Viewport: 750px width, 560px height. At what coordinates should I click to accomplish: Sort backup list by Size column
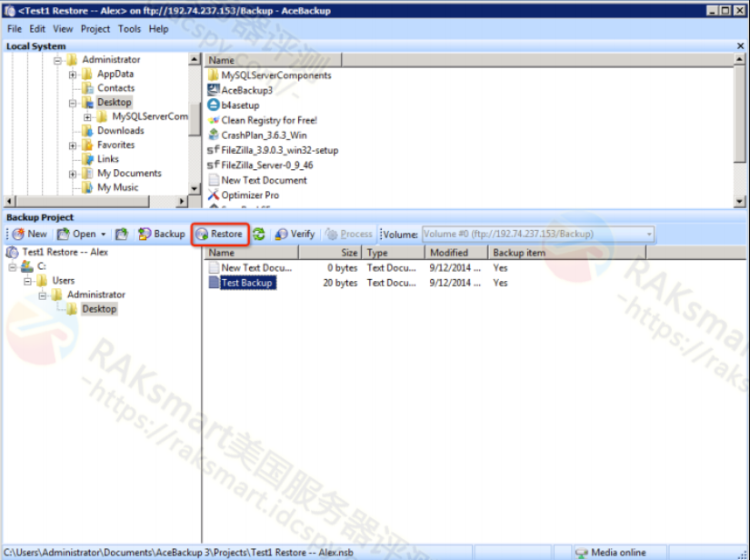pyautogui.click(x=330, y=253)
